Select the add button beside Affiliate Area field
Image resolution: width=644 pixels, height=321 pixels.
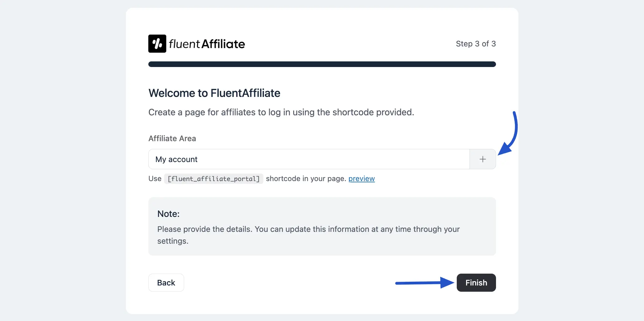[x=482, y=159]
